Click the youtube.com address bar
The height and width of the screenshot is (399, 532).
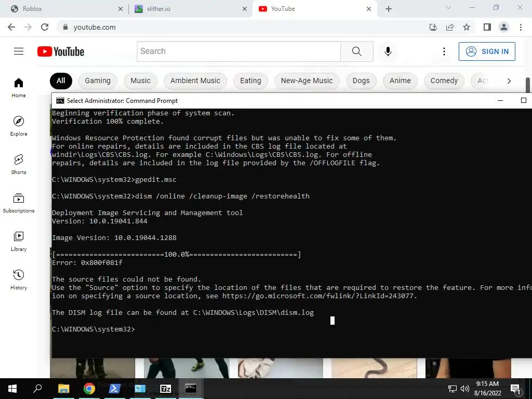tap(237, 27)
